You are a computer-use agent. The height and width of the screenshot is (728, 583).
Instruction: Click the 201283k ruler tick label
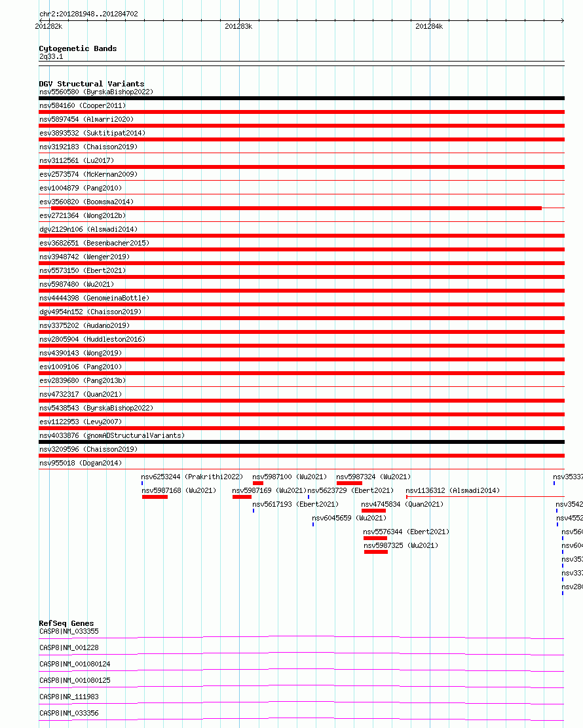click(x=238, y=26)
